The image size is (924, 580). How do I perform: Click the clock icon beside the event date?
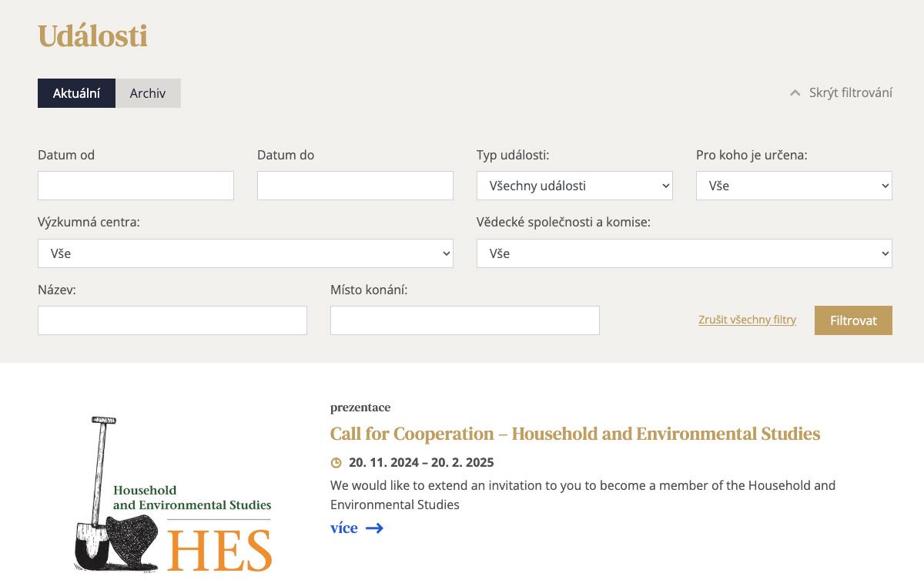point(336,463)
